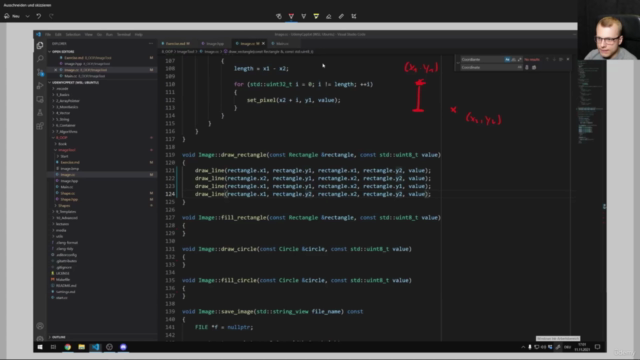Open the Source Control view
The height and width of the screenshot is (360, 640).
[40, 73]
